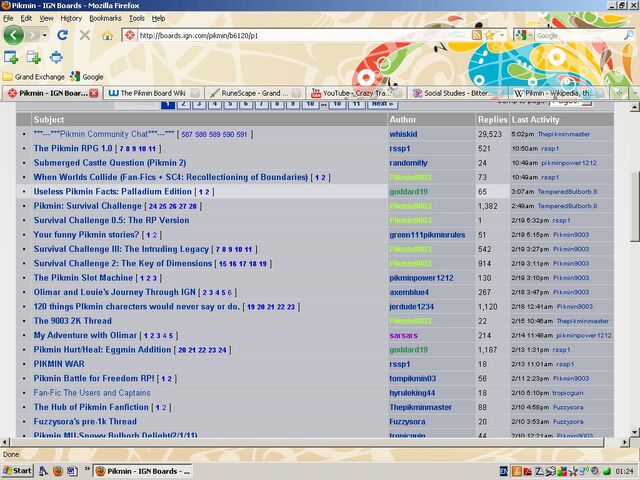The width and height of the screenshot is (640, 480).
Task: Jump to page 591 of Community Chat
Action: click(x=242, y=134)
